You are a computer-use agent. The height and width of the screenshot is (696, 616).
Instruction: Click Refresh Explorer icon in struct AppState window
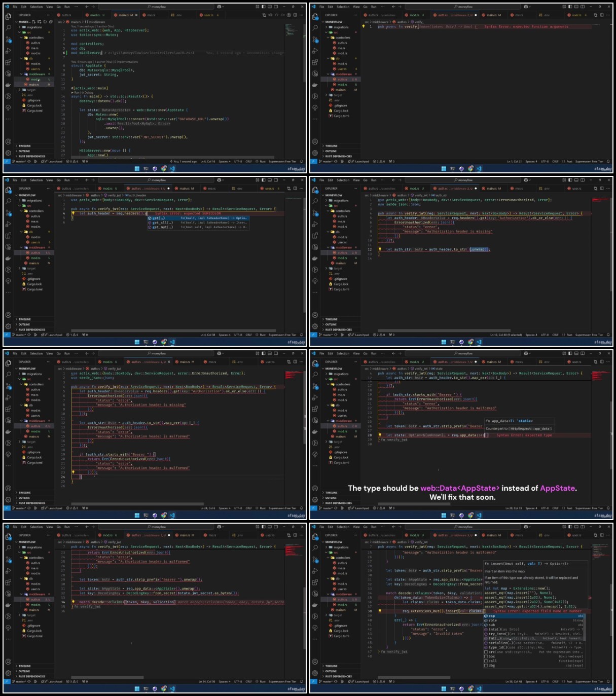[x=45, y=22]
